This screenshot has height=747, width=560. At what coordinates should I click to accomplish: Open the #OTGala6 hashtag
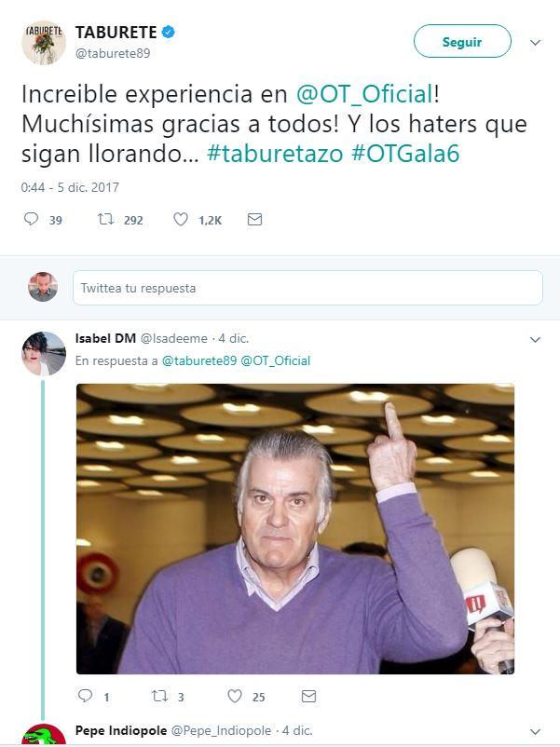[405, 154]
